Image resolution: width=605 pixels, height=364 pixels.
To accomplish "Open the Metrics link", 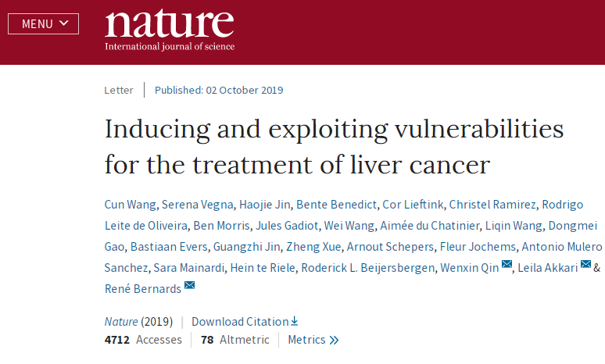I will 306,340.
